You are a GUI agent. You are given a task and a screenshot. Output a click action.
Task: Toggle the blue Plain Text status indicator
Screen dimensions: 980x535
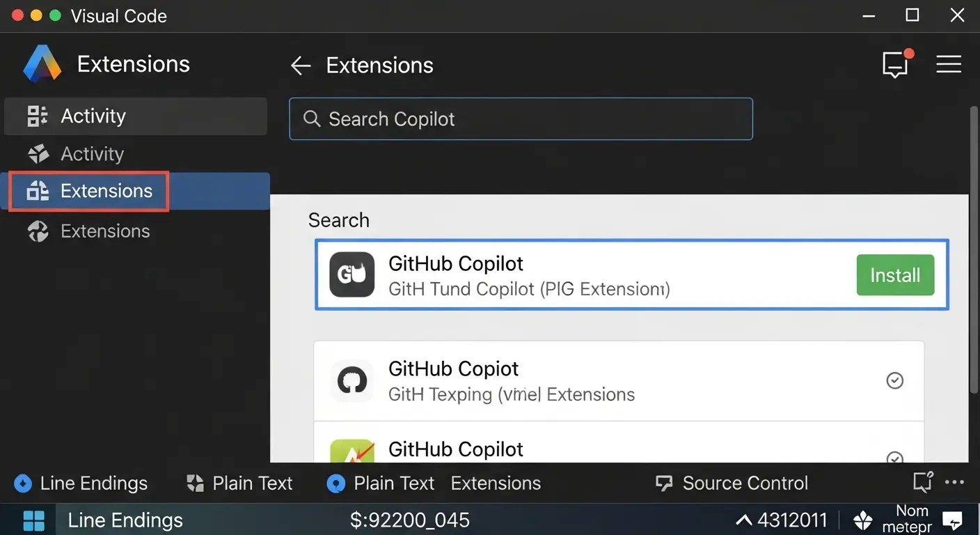click(336, 483)
